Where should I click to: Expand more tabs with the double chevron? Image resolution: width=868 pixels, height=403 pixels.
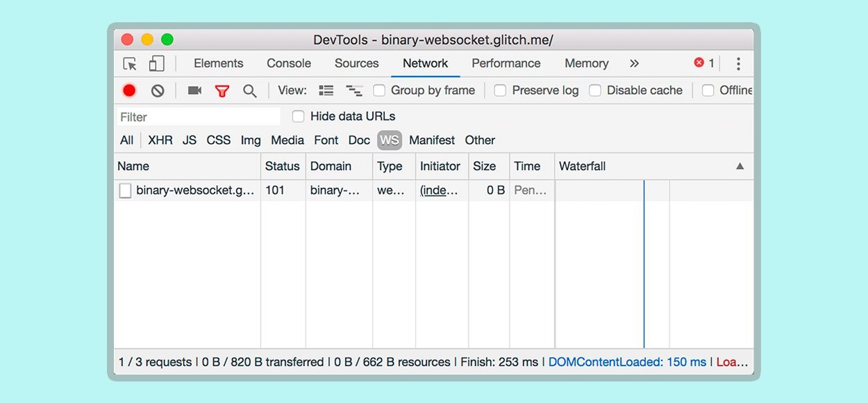coord(634,63)
